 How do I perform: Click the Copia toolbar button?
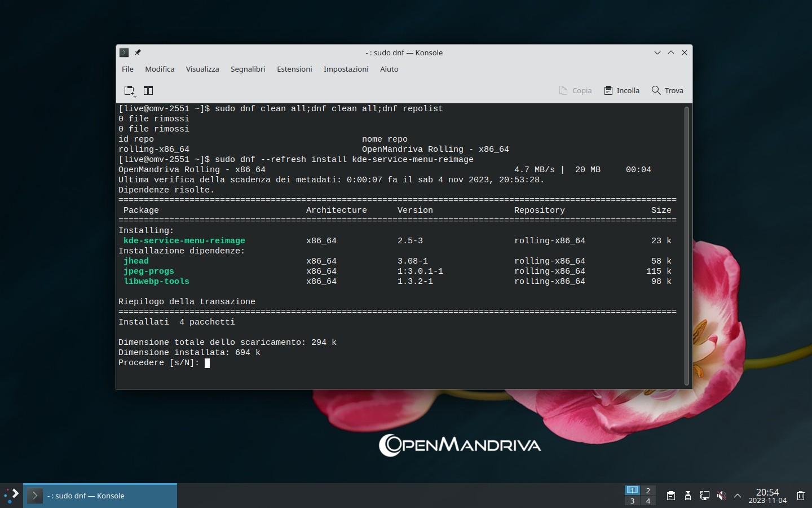(575, 90)
